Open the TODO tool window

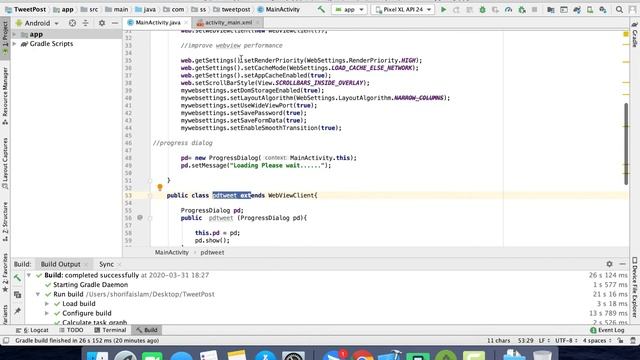[x=71, y=330]
